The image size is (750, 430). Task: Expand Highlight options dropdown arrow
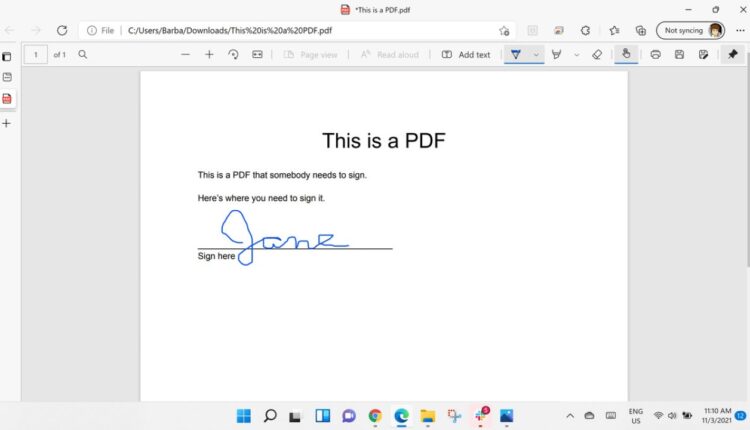(576, 55)
